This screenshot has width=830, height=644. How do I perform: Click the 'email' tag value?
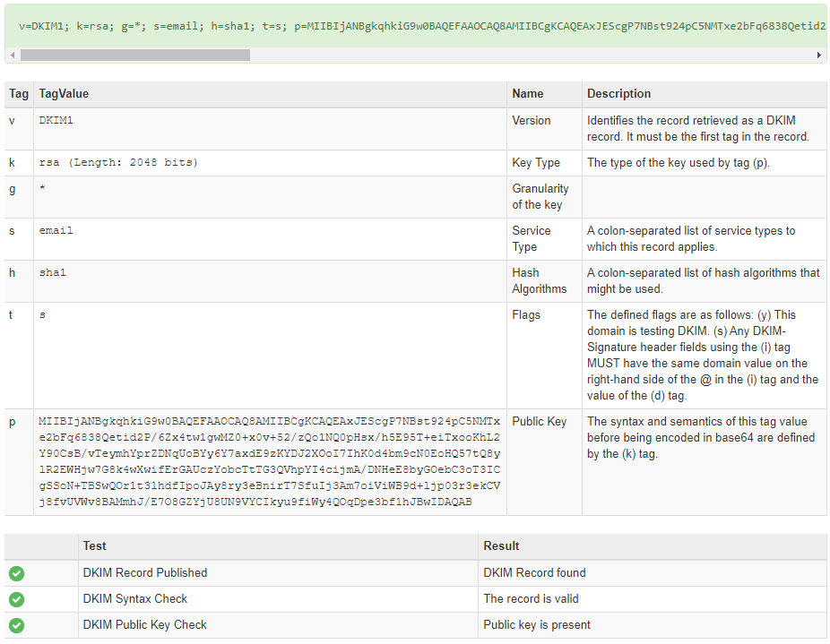coord(56,231)
